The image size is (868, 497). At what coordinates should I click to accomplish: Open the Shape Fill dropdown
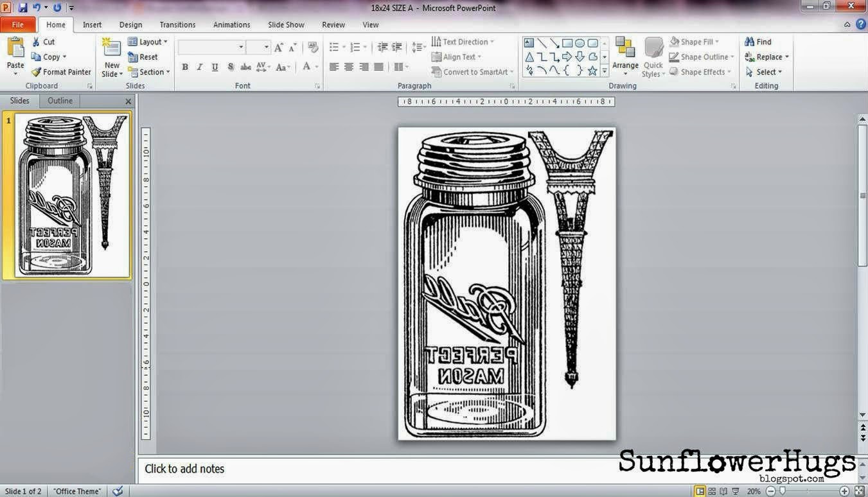pyautogui.click(x=697, y=41)
